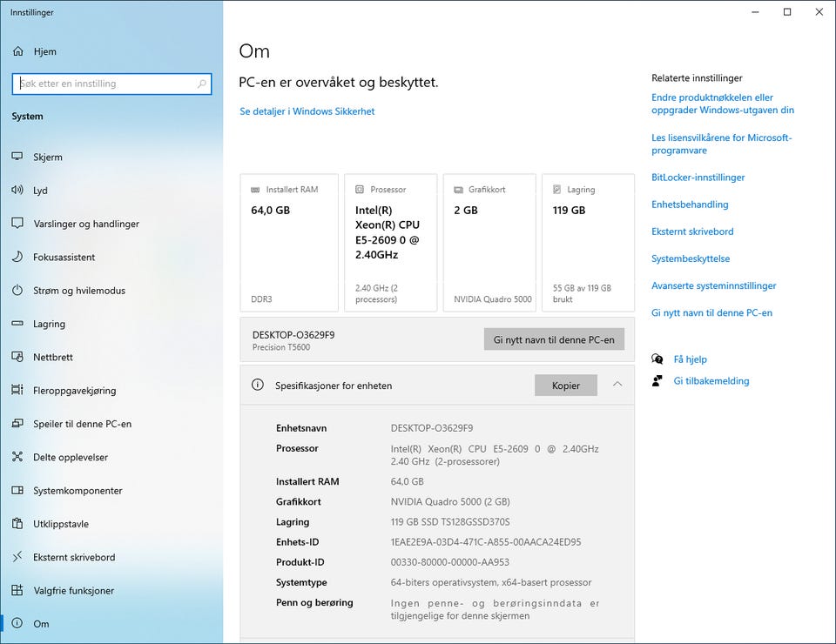This screenshot has width=836, height=644.
Task: Click the Kopier button
Action: coord(566,386)
